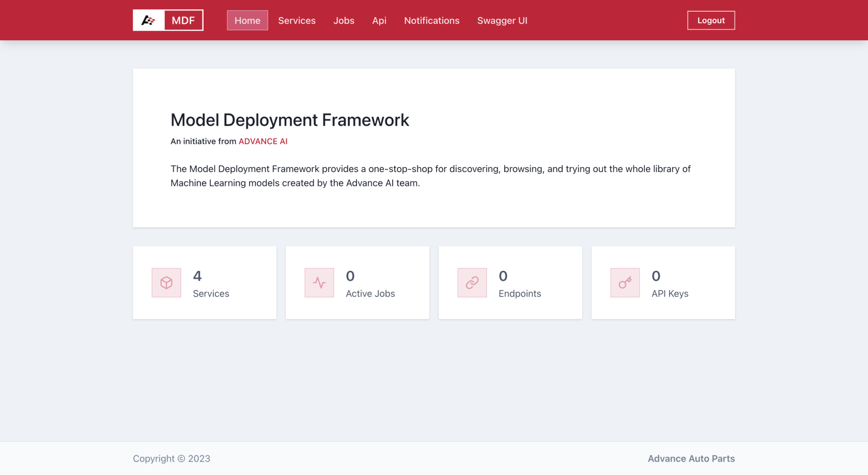Click the Model Deployment Framework heading
Image resolution: width=868 pixels, height=475 pixels.
coord(290,120)
